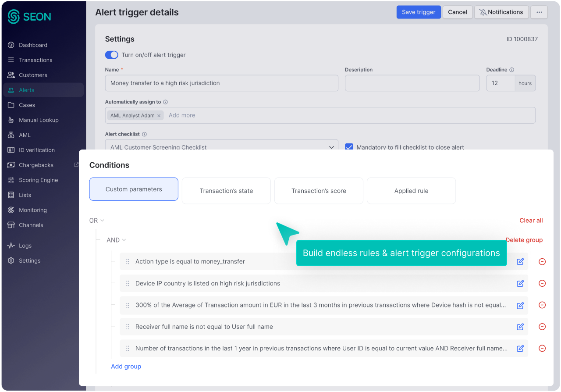Uncheck the mandatory checklist checkbox

tap(349, 147)
